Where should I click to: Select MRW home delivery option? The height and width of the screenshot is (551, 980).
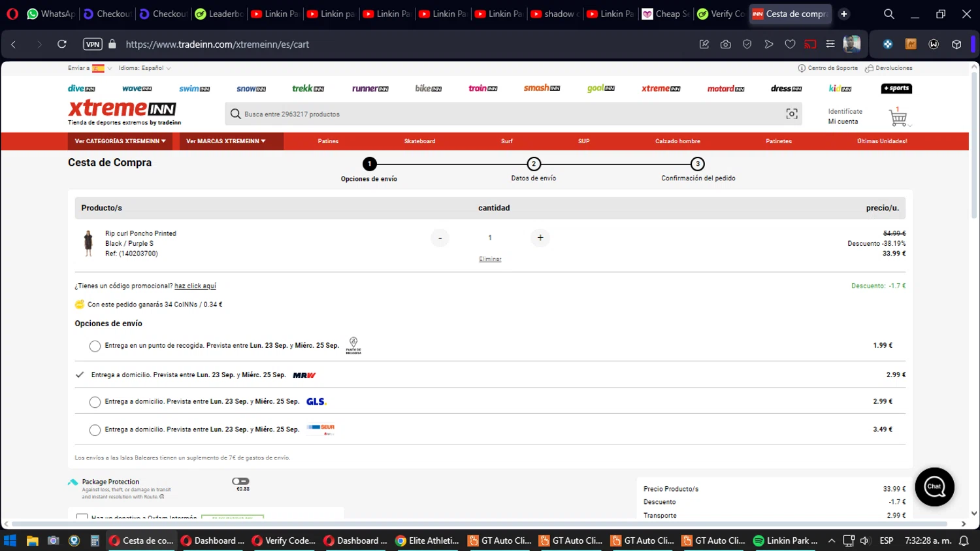coord(80,375)
